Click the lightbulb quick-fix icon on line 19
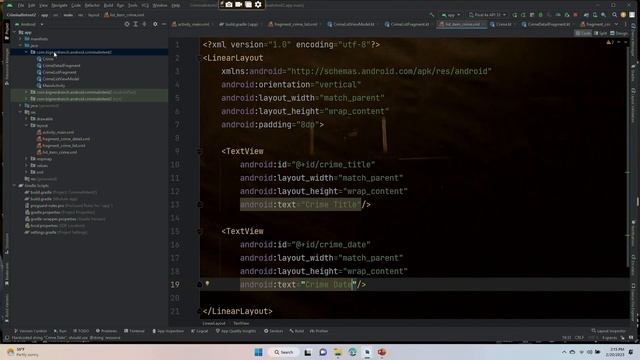The image size is (640, 360). click(x=207, y=283)
